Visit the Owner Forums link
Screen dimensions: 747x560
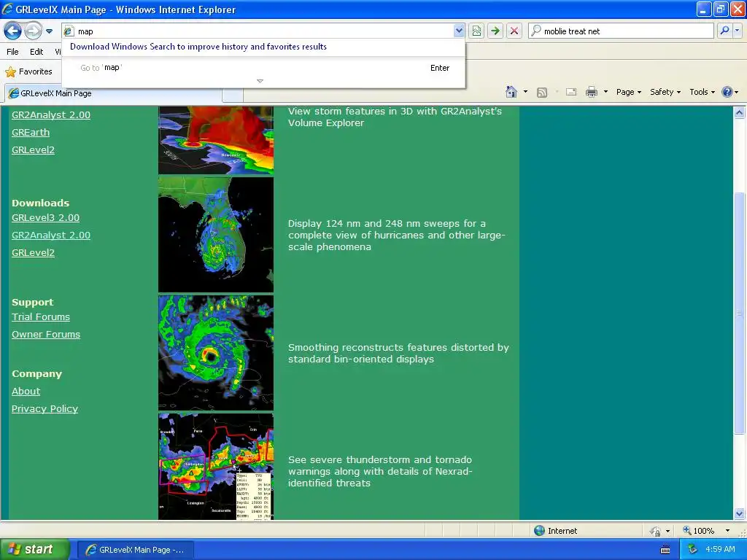(46, 335)
